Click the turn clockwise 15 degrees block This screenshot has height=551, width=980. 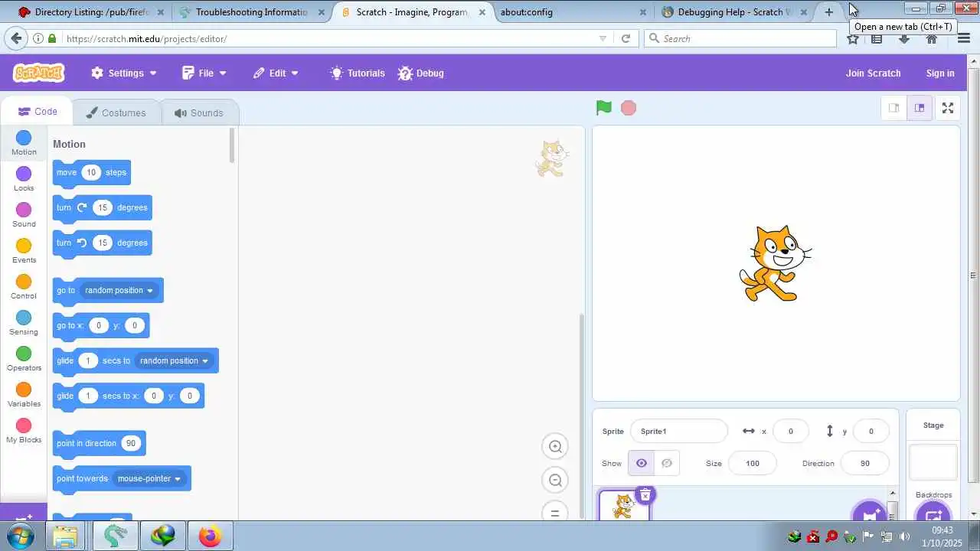click(x=102, y=208)
